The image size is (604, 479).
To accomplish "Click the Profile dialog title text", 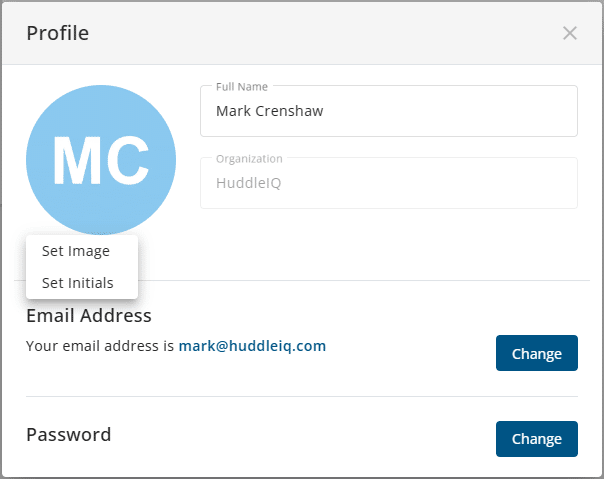I will click(57, 33).
